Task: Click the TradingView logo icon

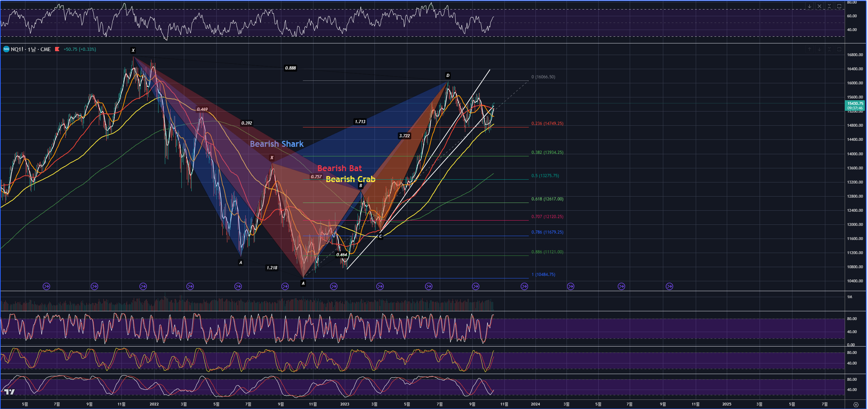Action: pyautogui.click(x=9, y=392)
